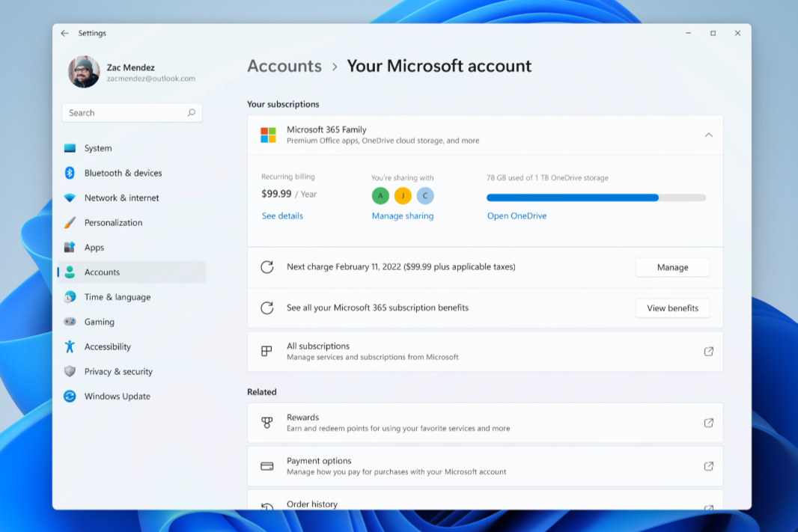Click the Manage sharing link
This screenshot has height=532, width=798.
[403, 216]
